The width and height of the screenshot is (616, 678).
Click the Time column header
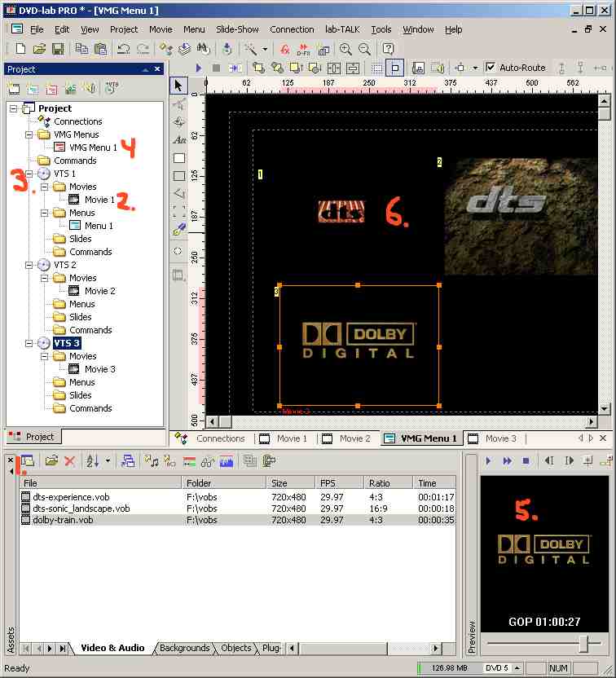[x=433, y=483]
